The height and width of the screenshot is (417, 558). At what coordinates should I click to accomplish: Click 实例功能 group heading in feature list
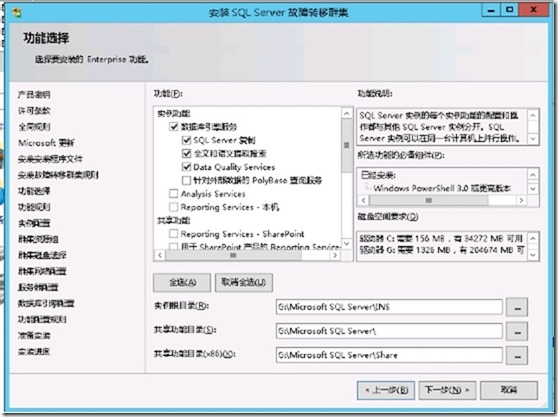coord(174,114)
